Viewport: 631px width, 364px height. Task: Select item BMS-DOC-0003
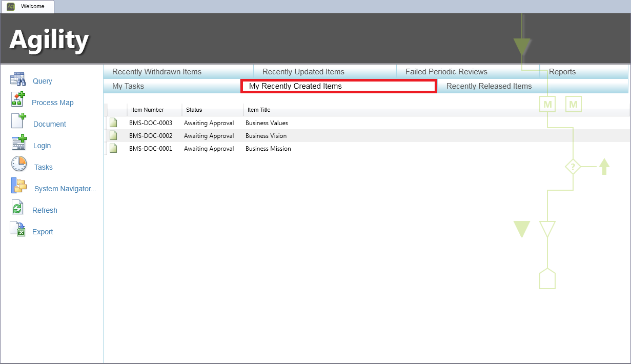pyautogui.click(x=151, y=123)
